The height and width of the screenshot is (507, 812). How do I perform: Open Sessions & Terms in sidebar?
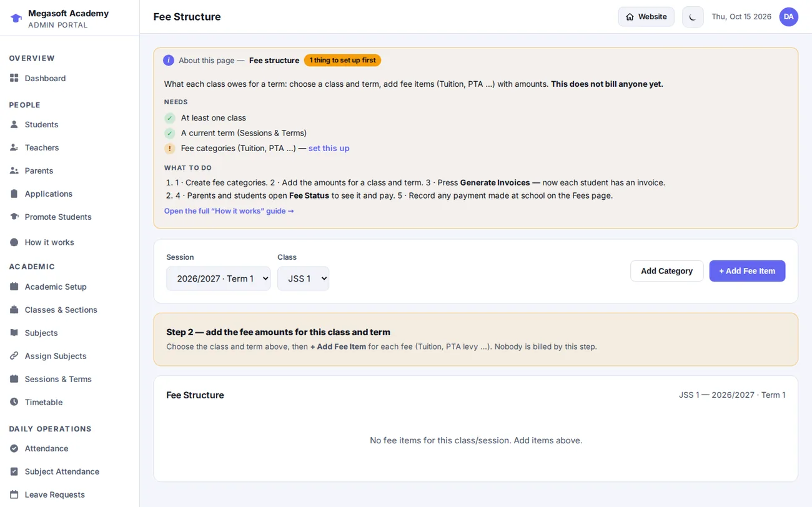click(69, 379)
